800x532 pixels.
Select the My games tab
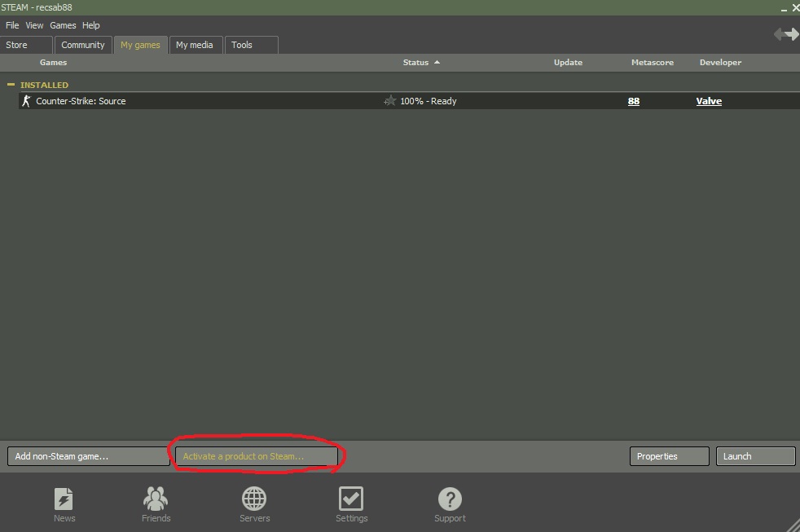[140, 45]
